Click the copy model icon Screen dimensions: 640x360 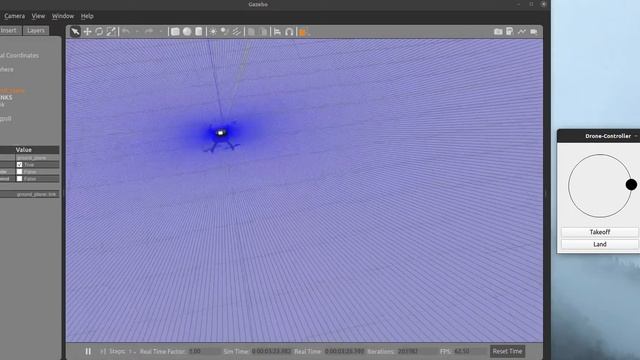click(251, 32)
